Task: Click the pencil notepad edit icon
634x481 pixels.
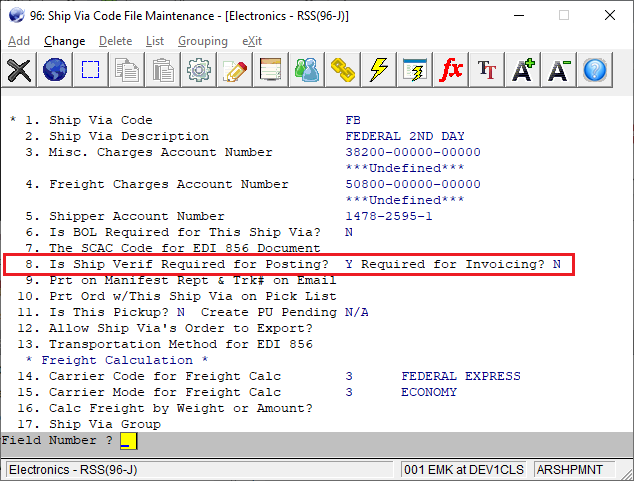Action: 235,70
